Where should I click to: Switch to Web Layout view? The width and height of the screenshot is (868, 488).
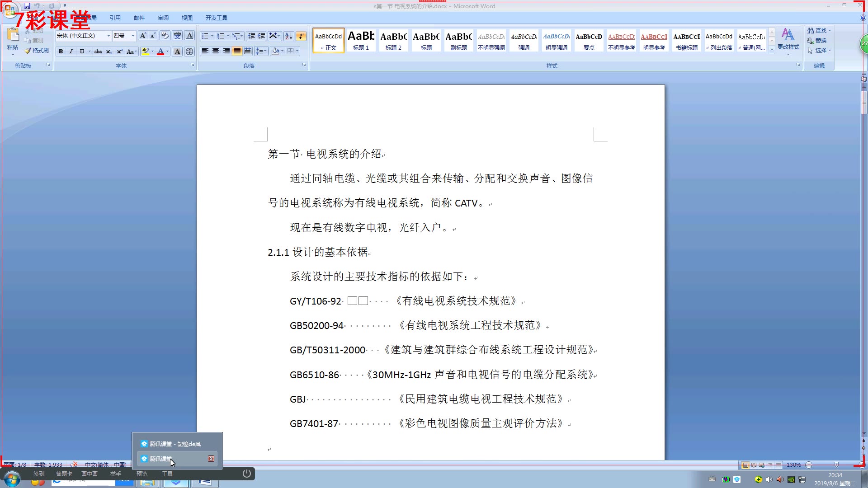(x=762, y=465)
